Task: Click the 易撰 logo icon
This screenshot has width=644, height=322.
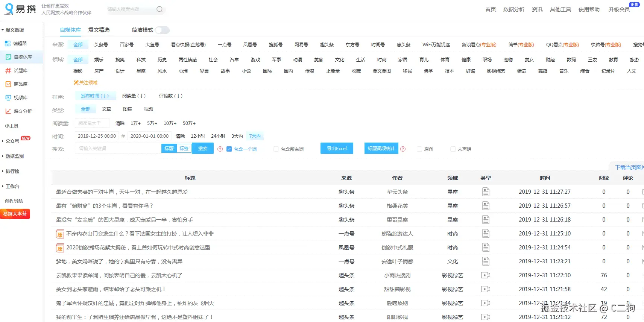Action: [9, 9]
